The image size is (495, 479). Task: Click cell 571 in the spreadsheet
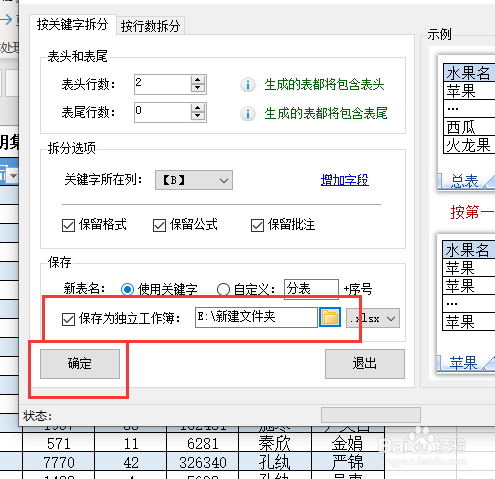tap(58, 443)
